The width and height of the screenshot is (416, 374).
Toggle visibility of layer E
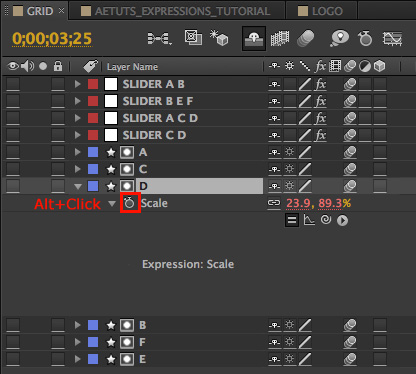click(x=13, y=359)
